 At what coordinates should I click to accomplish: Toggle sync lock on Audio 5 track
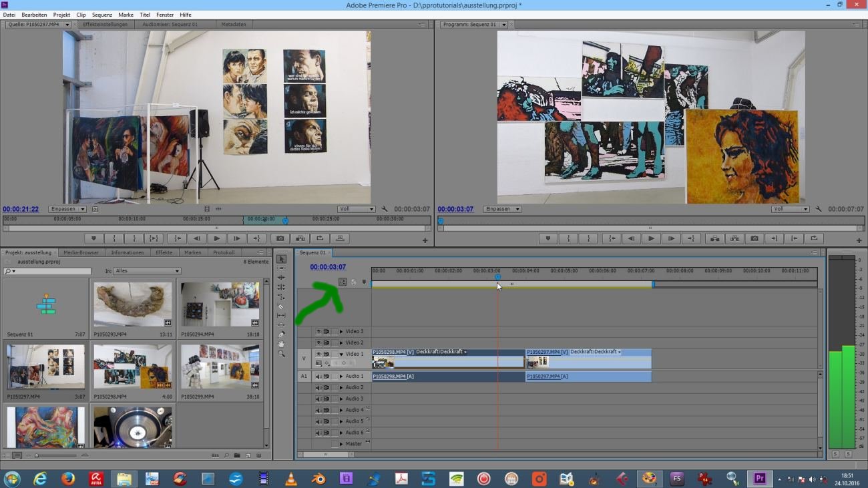tap(326, 422)
